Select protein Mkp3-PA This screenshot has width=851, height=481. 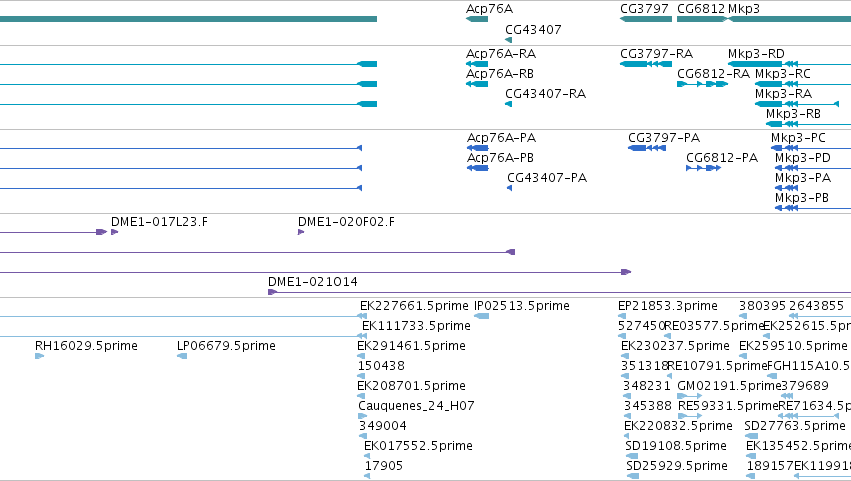803,178
